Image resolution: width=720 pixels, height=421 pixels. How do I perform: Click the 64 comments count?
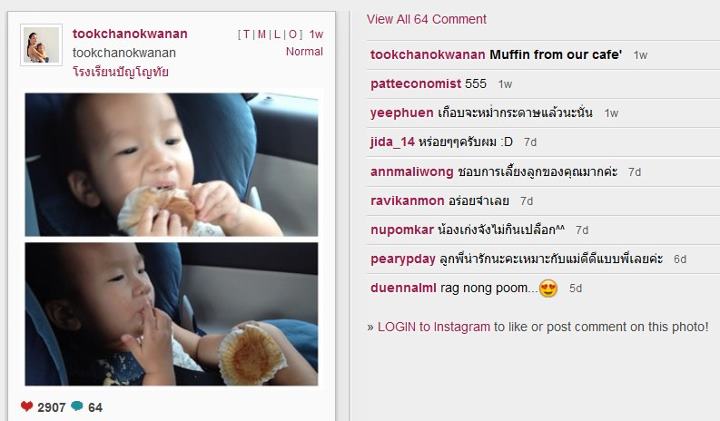95,407
